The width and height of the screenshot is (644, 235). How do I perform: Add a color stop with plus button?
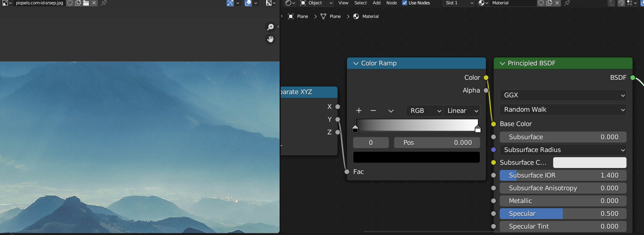point(359,111)
